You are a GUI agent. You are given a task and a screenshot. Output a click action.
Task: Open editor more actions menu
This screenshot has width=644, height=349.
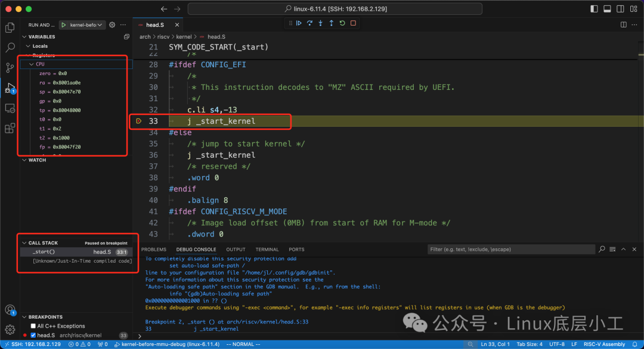point(634,25)
